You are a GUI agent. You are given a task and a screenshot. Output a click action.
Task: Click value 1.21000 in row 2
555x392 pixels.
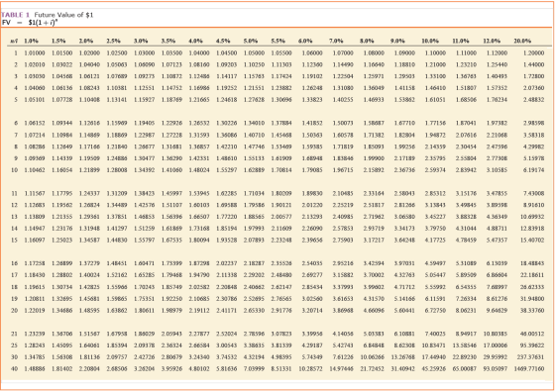pyautogui.click(x=435, y=64)
